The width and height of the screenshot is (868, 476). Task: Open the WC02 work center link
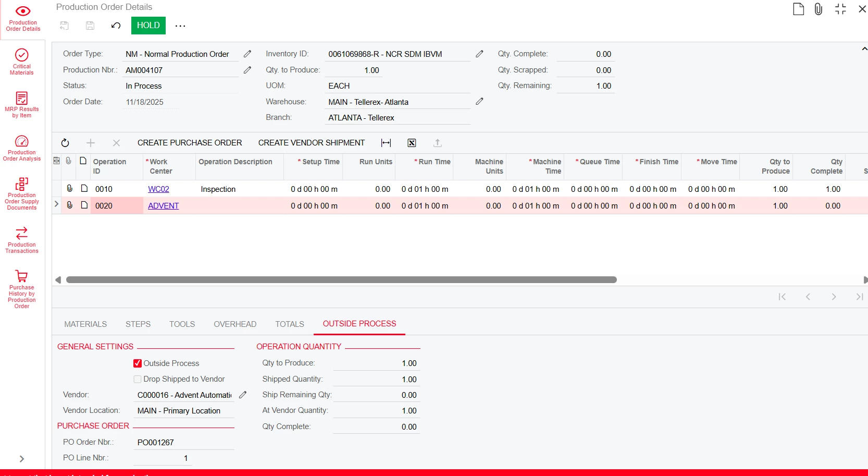(x=158, y=189)
